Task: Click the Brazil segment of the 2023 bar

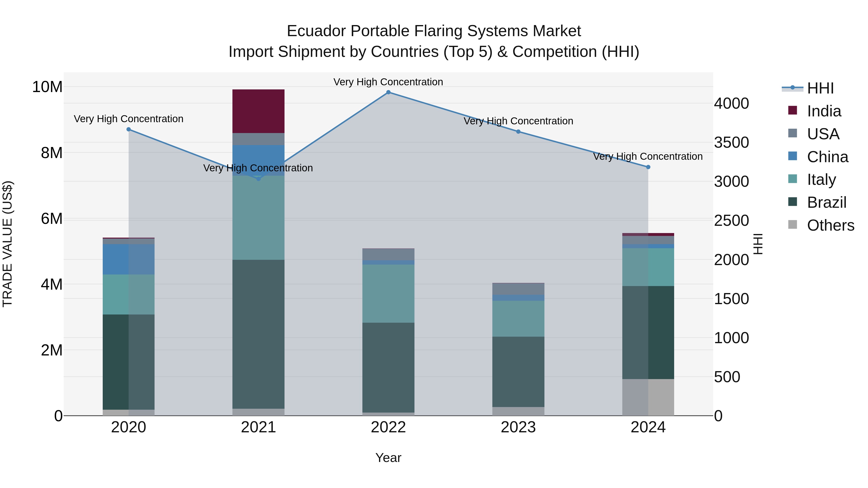Action: click(518, 372)
